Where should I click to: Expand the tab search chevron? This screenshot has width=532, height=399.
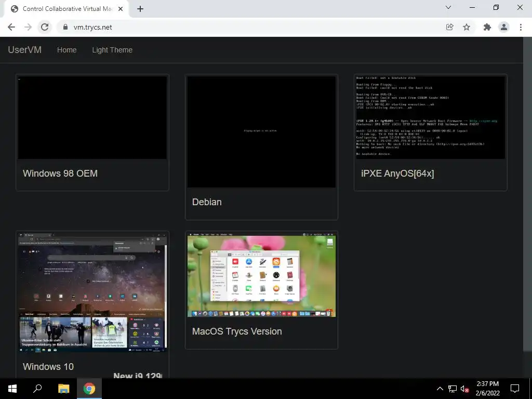point(448,7)
